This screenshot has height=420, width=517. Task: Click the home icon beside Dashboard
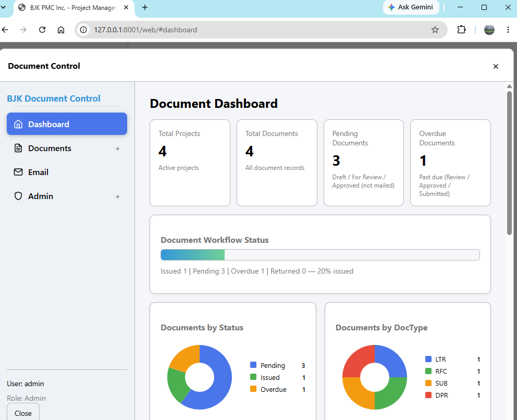coord(18,125)
